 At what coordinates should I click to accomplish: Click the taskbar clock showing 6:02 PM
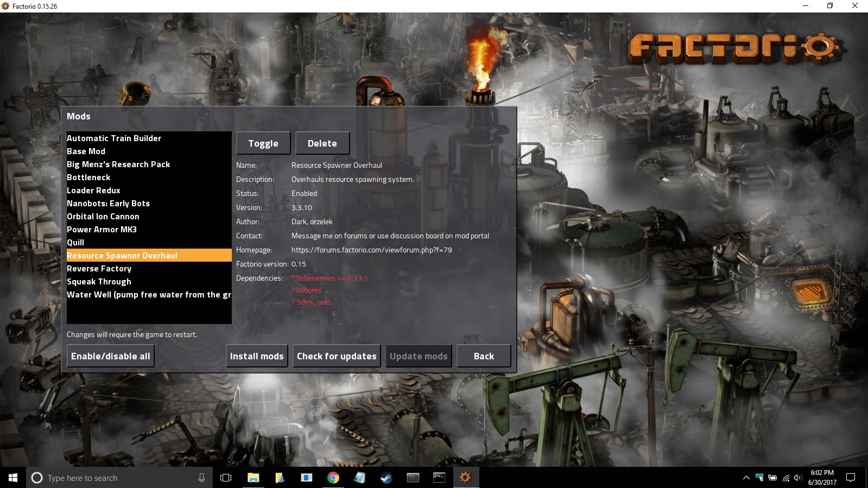pos(822,478)
